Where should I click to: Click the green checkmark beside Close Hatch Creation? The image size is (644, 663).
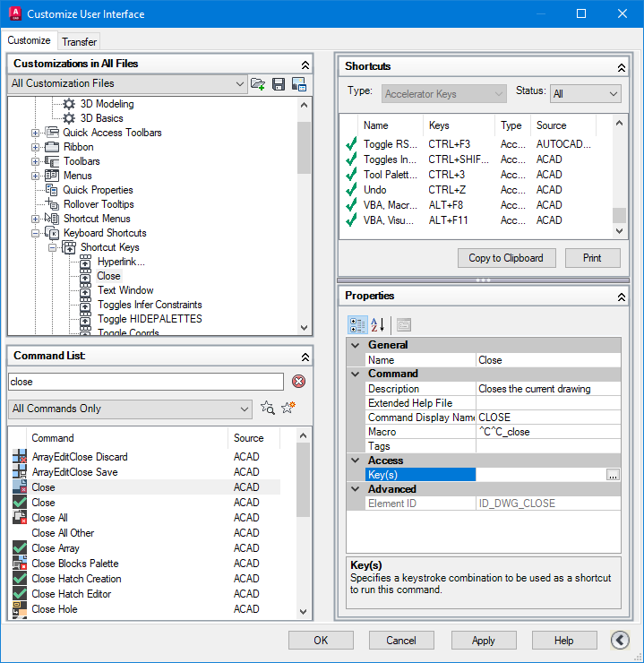[x=20, y=579]
